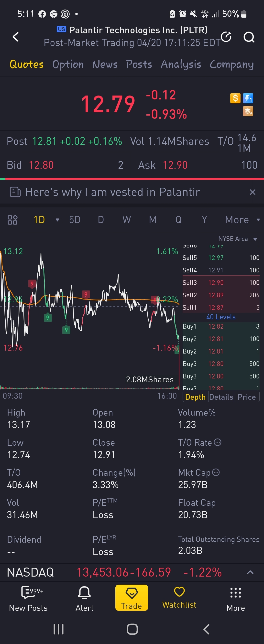Tap the red 9 marker near chart start
This screenshot has height=644, width=264.
tap(32, 284)
